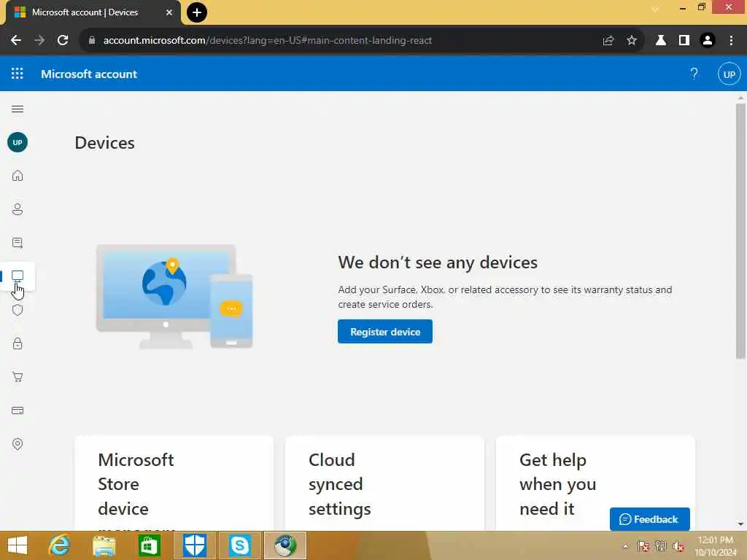Click the Register device button
The width and height of the screenshot is (747, 560).
385,332
